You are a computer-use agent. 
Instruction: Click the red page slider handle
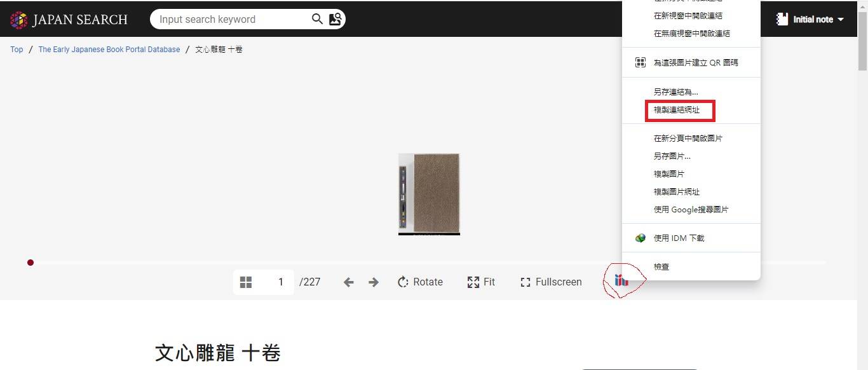coord(31,263)
